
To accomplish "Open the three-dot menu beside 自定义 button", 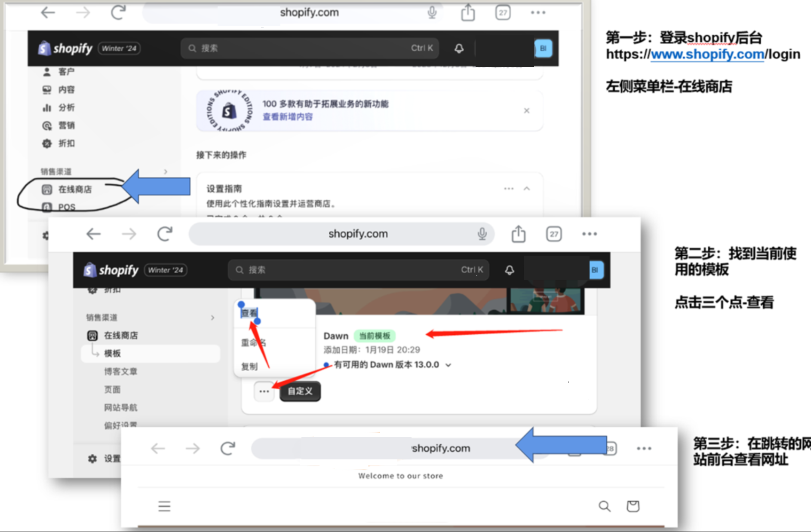I will click(x=264, y=391).
